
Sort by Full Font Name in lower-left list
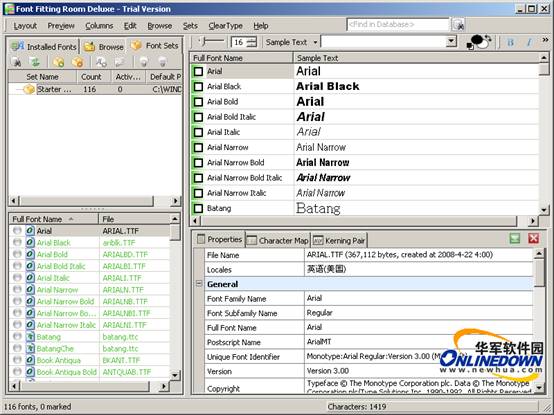point(53,219)
